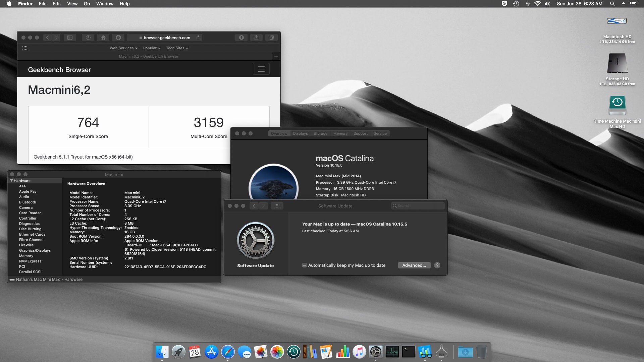Show all preferences grid in Software Update
The height and width of the screenshot is (362, 644).
click(x=277, y=206)
